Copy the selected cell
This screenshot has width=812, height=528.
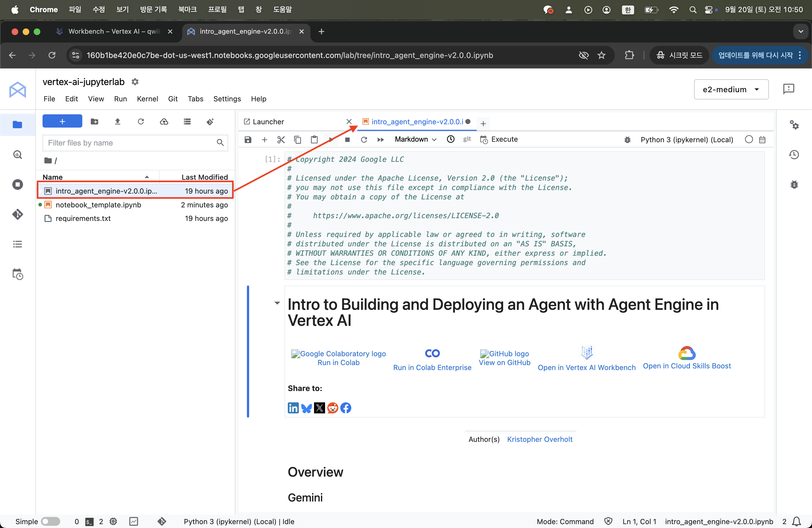click(297, 139)
